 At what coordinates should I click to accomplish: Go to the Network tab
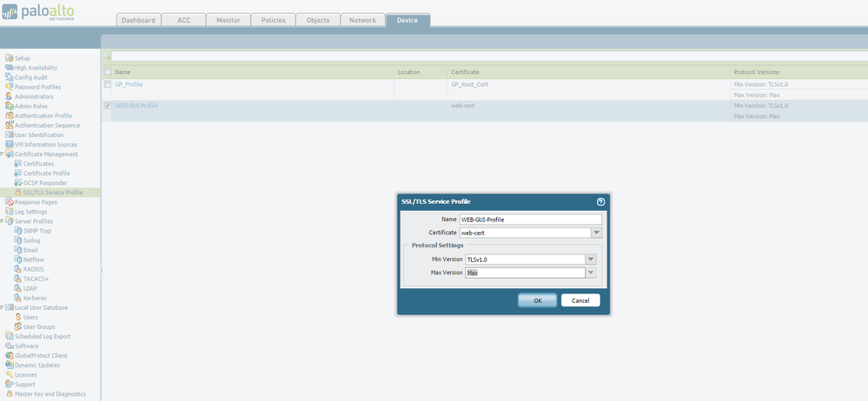[362, 20]
